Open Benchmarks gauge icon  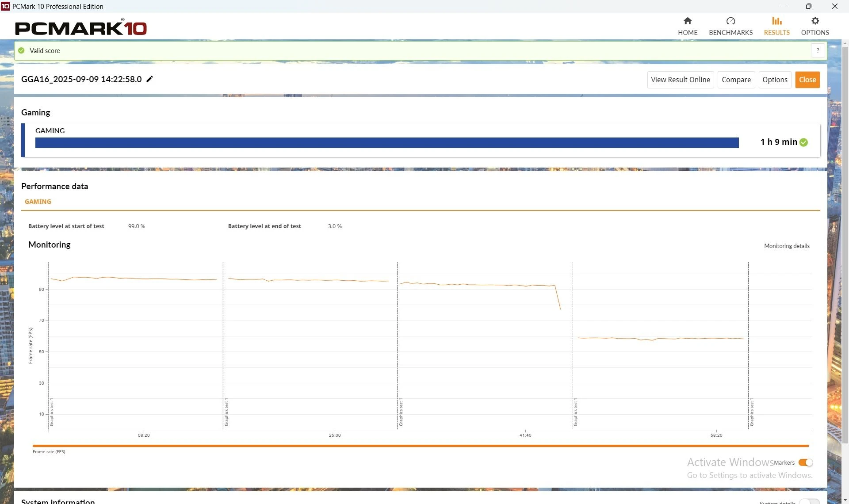pos(730,21)
